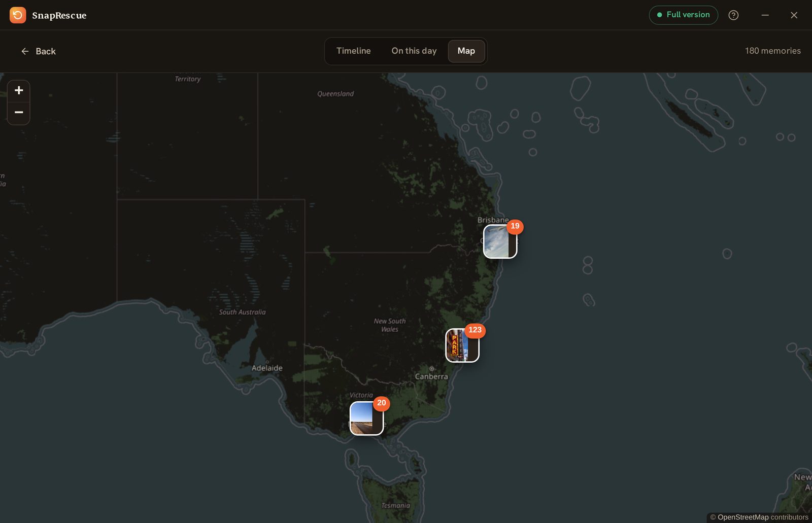The width and height of the screenshot is (812, 523).
Task: Click the South Australia label on map
Action: point(242,312)
